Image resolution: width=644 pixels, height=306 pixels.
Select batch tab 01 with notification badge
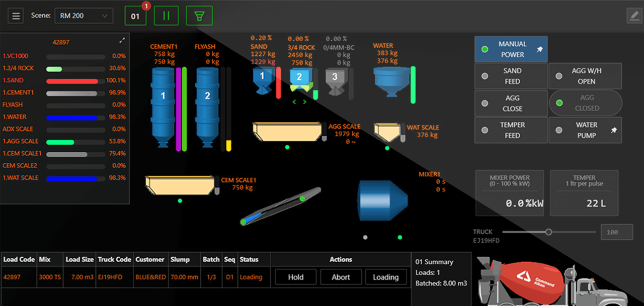135,16
